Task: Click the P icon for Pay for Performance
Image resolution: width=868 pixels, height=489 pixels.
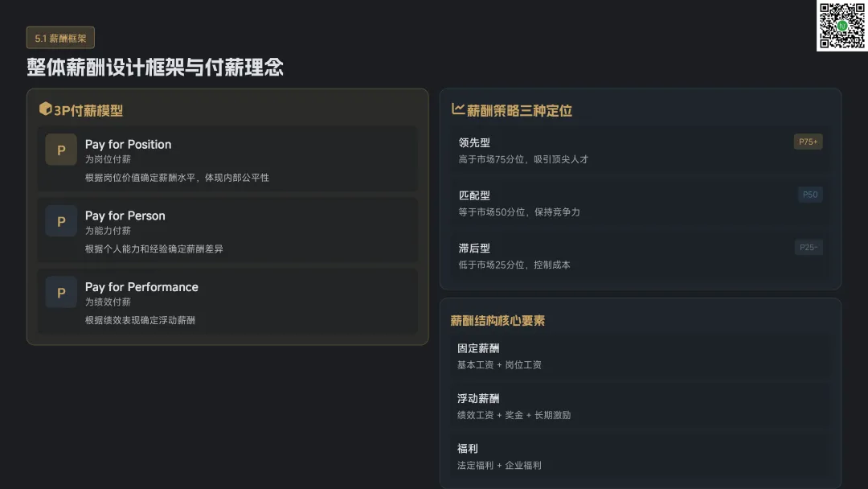Action: [x=61, y=292]
